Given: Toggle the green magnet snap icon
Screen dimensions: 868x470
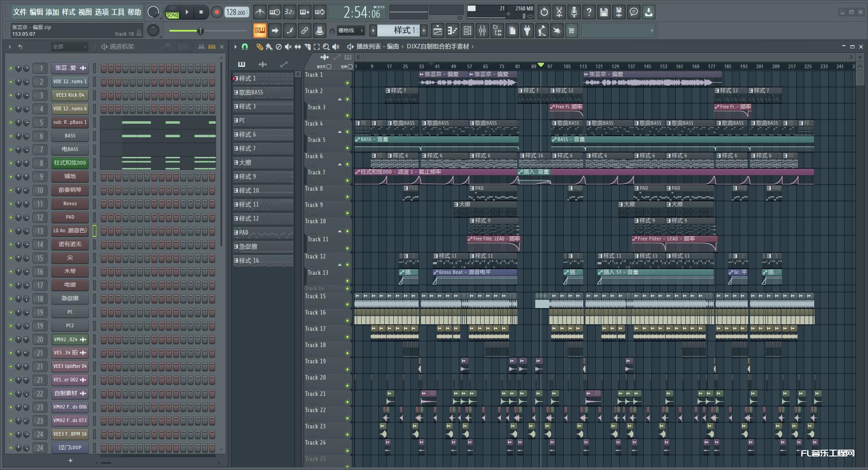Looking at the screenshot, I should point(245,47).
